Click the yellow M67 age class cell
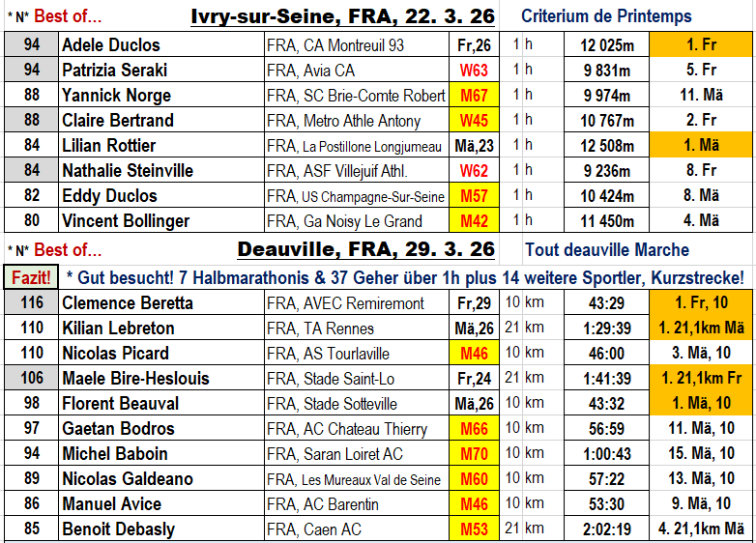This screenshot has width=756, height=543. [x=474, y=96]
